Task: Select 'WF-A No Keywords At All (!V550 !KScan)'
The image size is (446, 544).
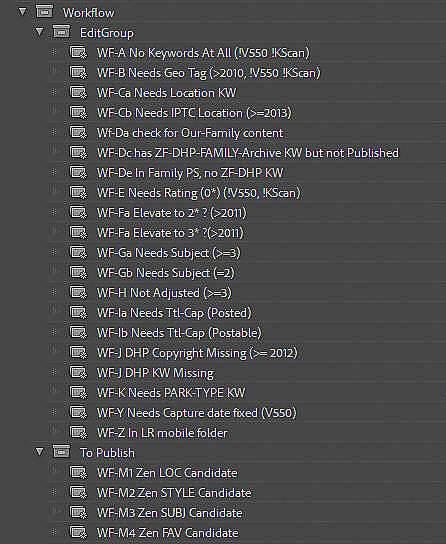Action: click(x=203, y=53)
